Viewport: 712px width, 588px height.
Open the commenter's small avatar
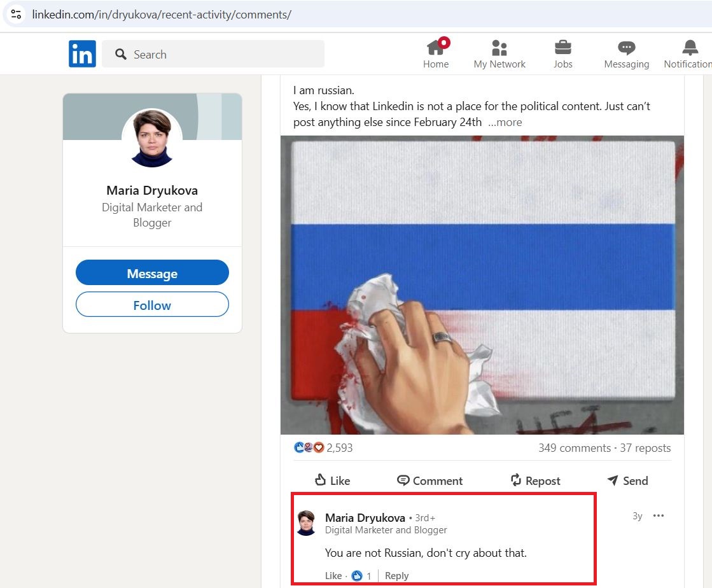tap(306, 522)
